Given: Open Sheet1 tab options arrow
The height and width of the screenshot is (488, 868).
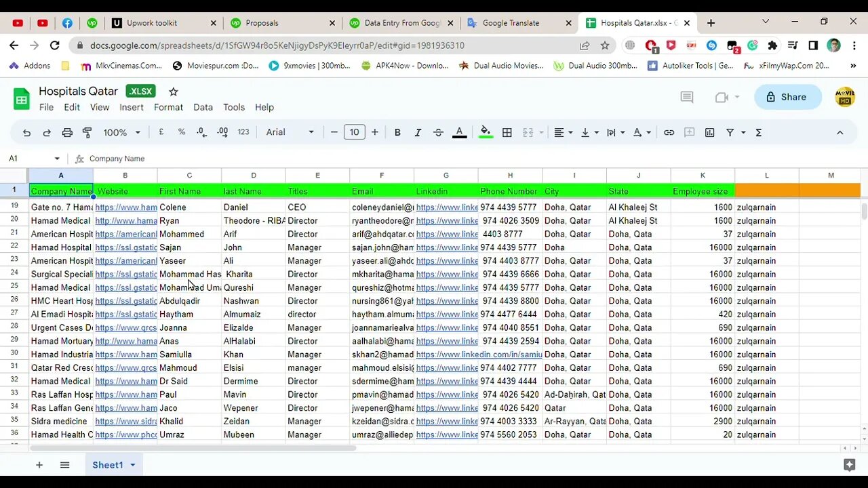Looking at the screenshot, I should tap(133, 465).
